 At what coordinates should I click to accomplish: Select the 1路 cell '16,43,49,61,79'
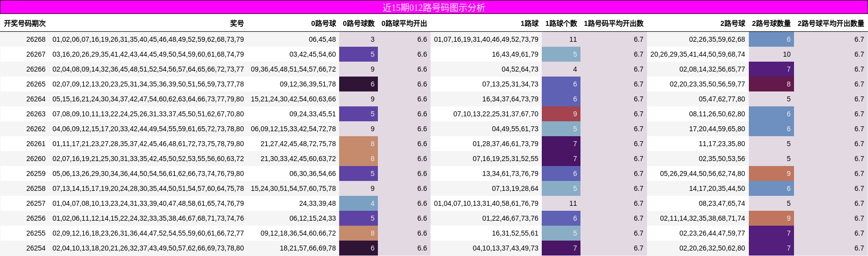515,54
